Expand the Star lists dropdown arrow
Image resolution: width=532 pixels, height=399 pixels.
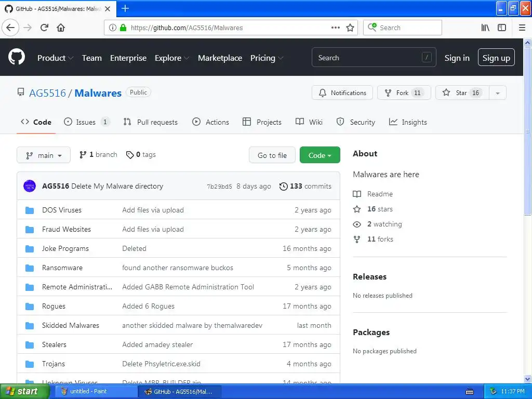click(497, 93)
